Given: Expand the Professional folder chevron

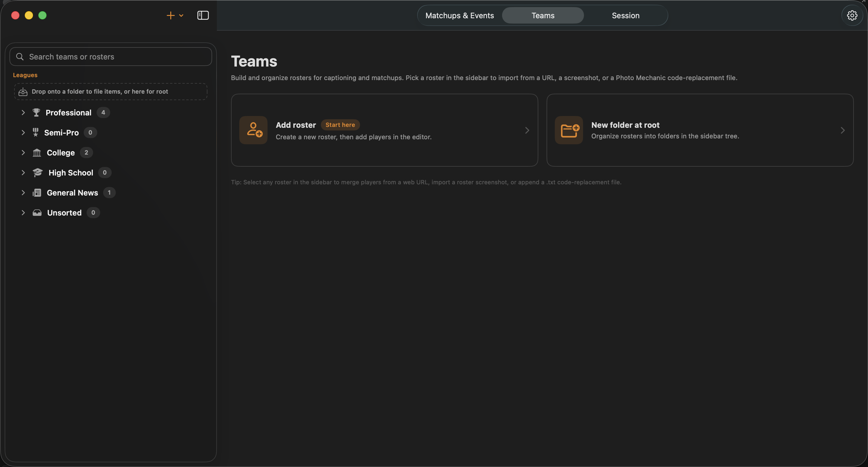Looking at the screenshot, I should [23, 112].
